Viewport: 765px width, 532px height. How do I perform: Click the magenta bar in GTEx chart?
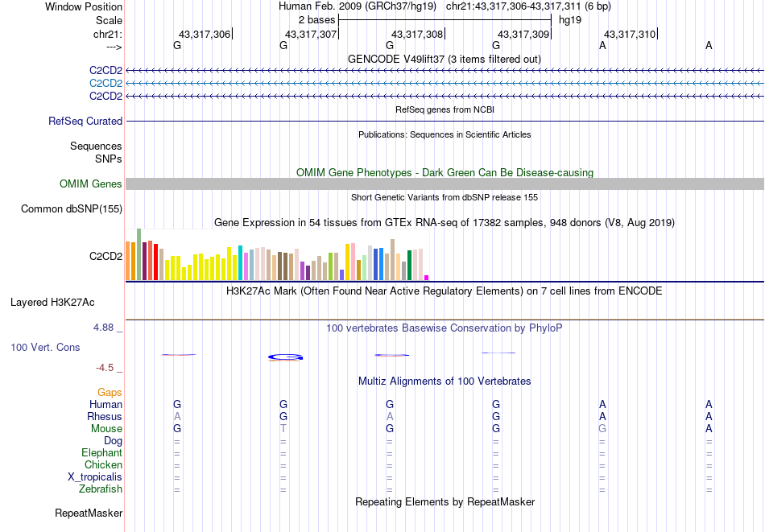pyautogui.click(x=427, y=278)
